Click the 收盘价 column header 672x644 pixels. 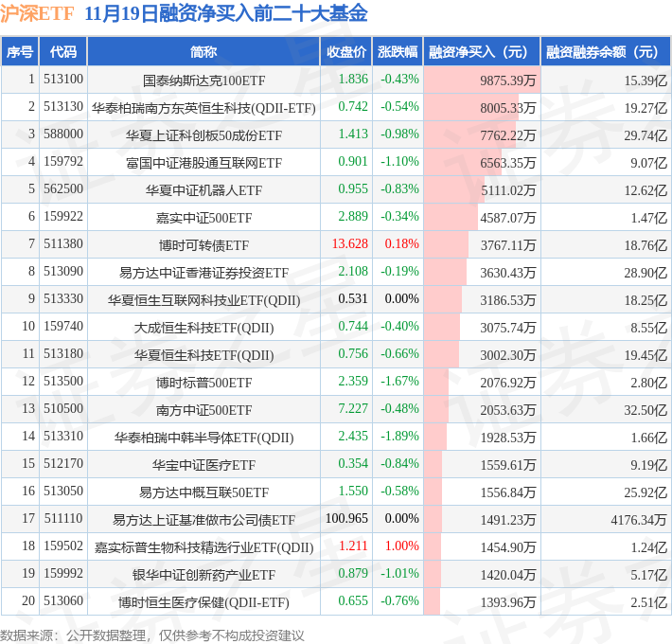346,52
